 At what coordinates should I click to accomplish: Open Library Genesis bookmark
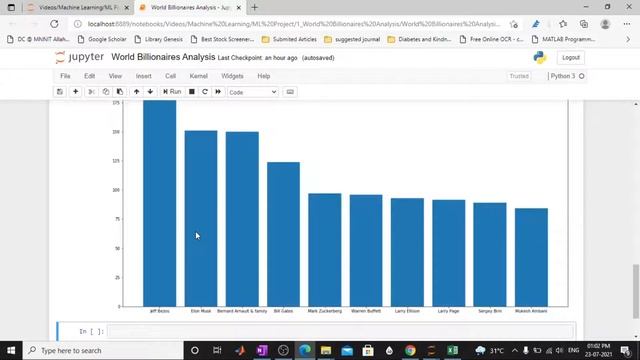(x=158, y=39)
